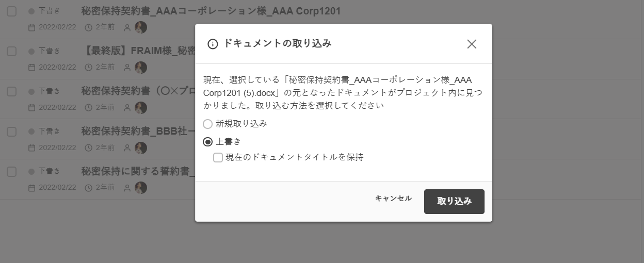Check the box for AAA Corp1201 document
The image size is (644, 263).
[12, 11]
